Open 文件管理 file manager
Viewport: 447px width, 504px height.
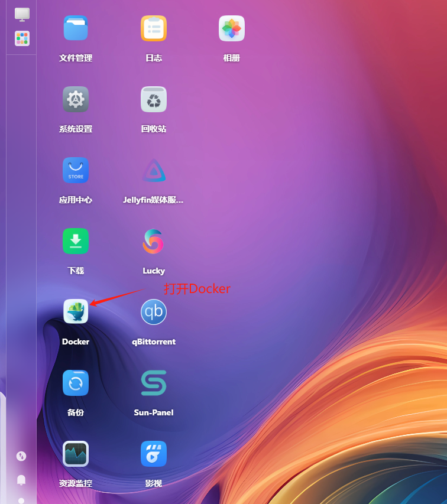76,28
